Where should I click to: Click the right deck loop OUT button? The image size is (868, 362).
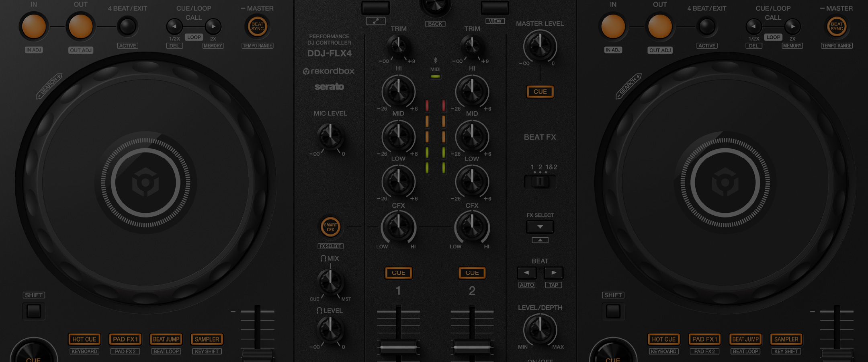[x=660, y=27]
